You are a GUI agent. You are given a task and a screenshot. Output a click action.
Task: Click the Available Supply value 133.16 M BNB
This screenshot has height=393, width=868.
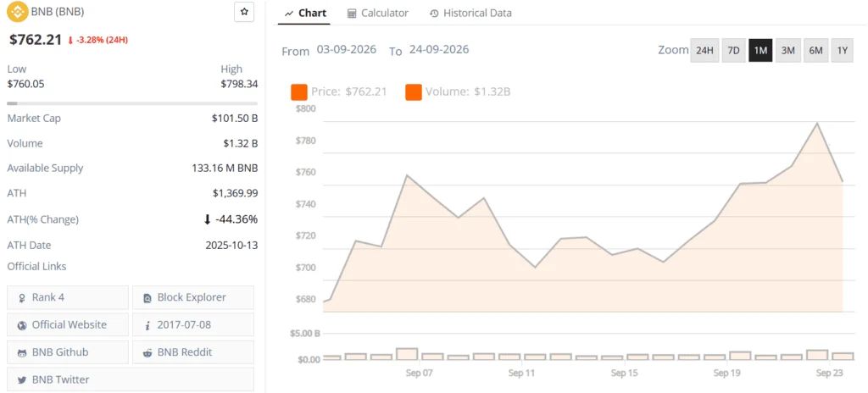(x=225, y=169)
